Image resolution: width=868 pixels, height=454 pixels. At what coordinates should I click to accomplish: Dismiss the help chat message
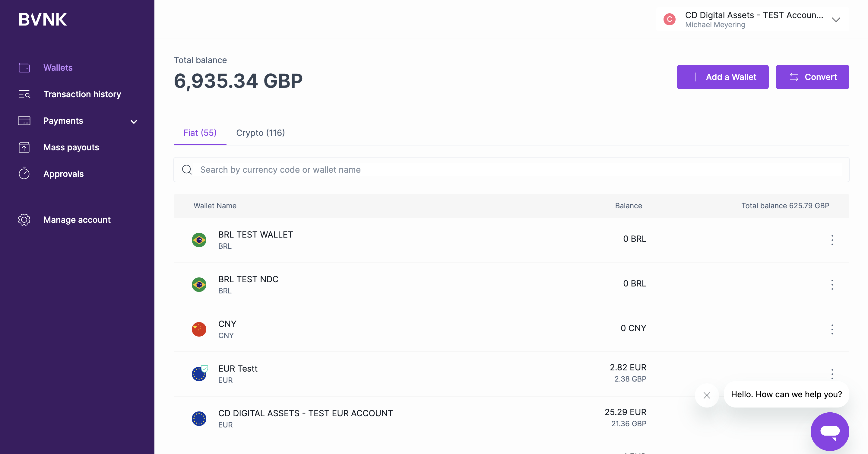[x=707, y=395]
